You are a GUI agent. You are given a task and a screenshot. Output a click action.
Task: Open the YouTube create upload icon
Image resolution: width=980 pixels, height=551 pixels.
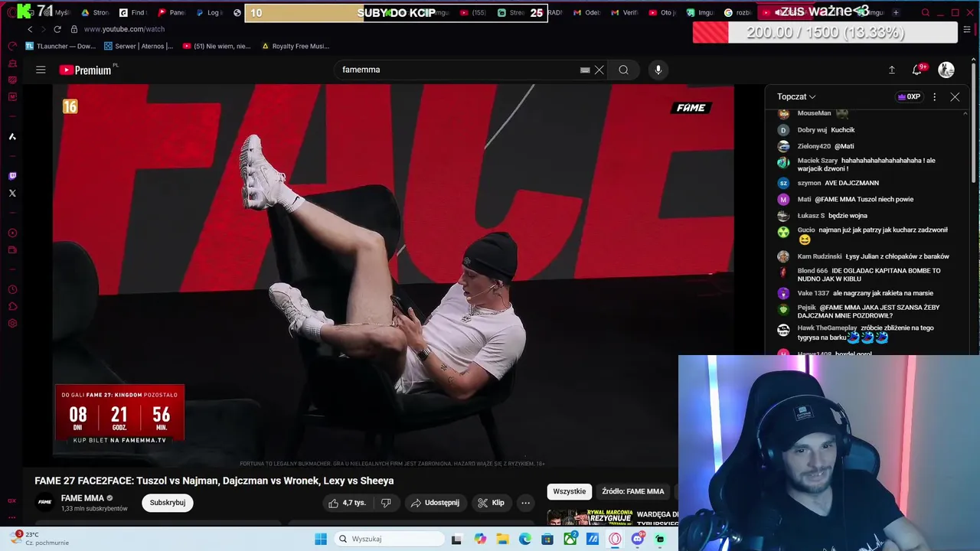click(x=892, y=70)
